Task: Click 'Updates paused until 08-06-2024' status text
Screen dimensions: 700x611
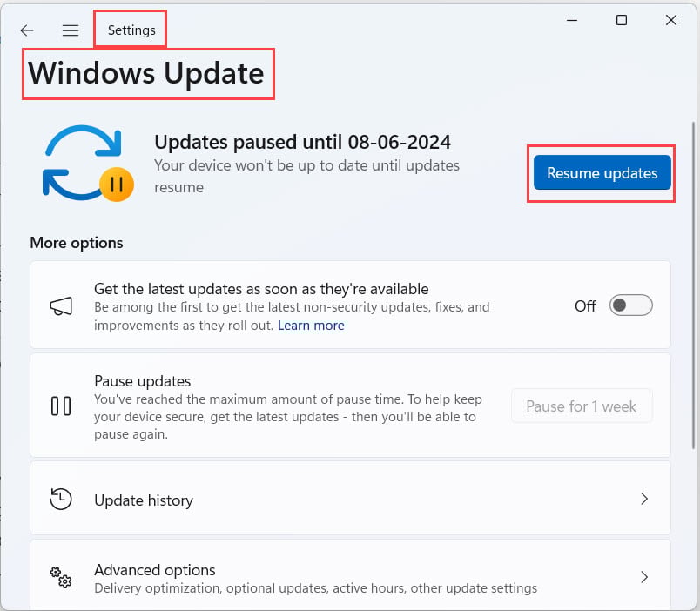Action: pos(302,143)
